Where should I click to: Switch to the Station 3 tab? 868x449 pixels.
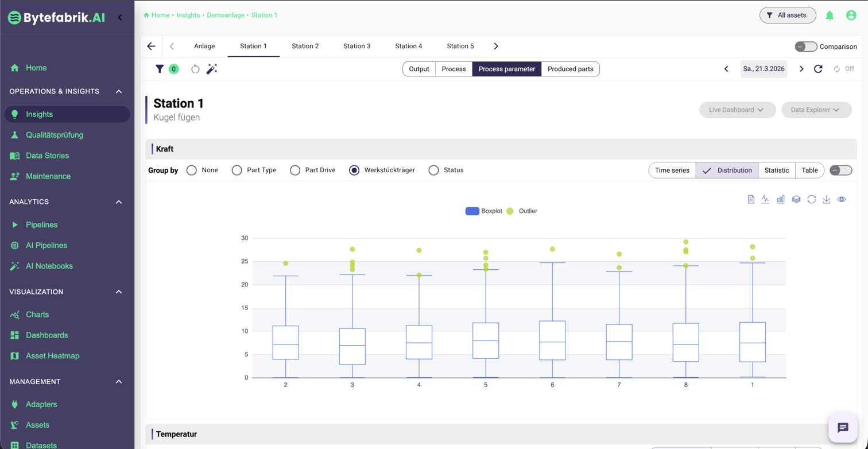coord(356,46)
